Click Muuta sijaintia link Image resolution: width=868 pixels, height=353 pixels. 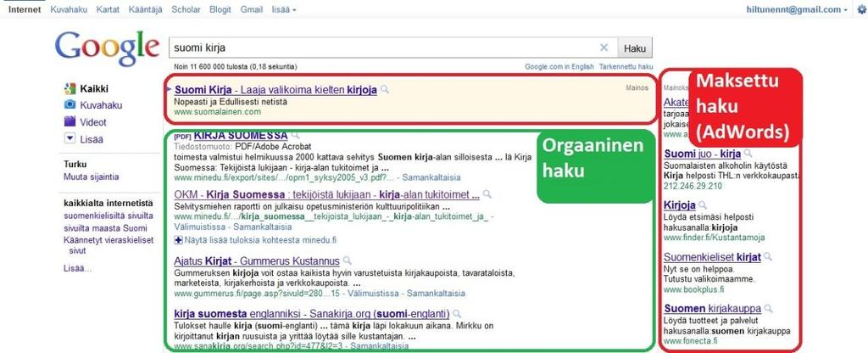92,176
